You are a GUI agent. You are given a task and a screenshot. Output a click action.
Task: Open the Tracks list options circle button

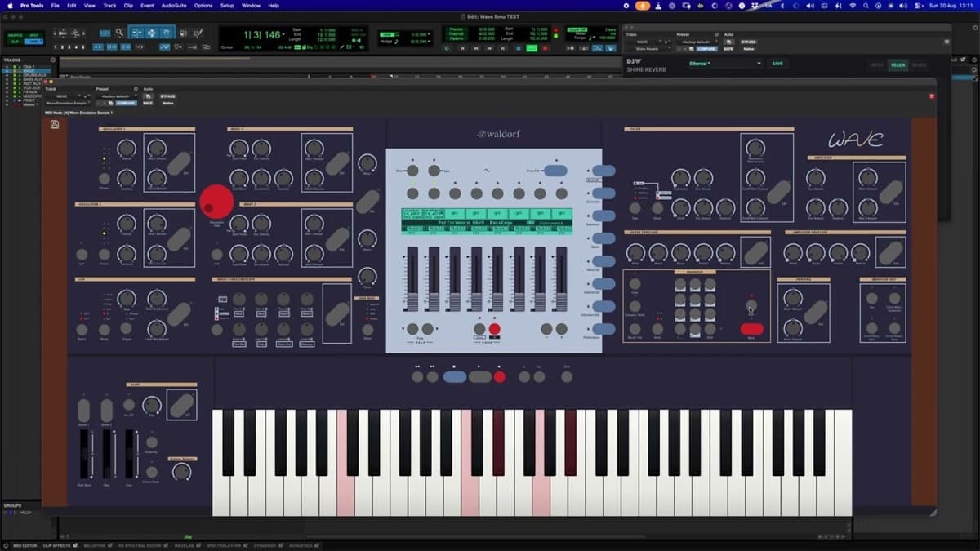[x=53, y=60]
